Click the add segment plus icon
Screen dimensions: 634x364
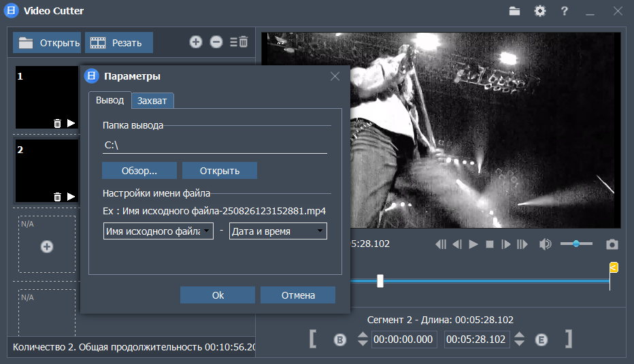coord(196,42)
